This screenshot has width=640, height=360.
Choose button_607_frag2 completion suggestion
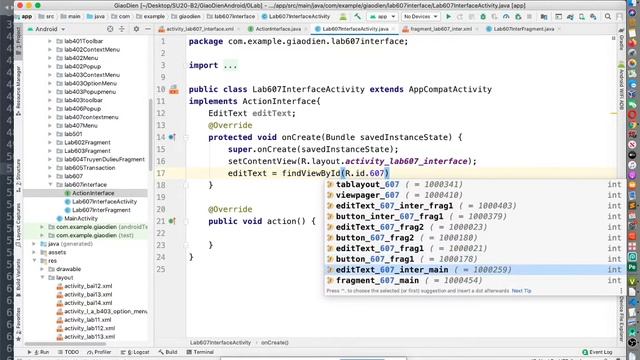pyautogui.click(x=474, y=238)
